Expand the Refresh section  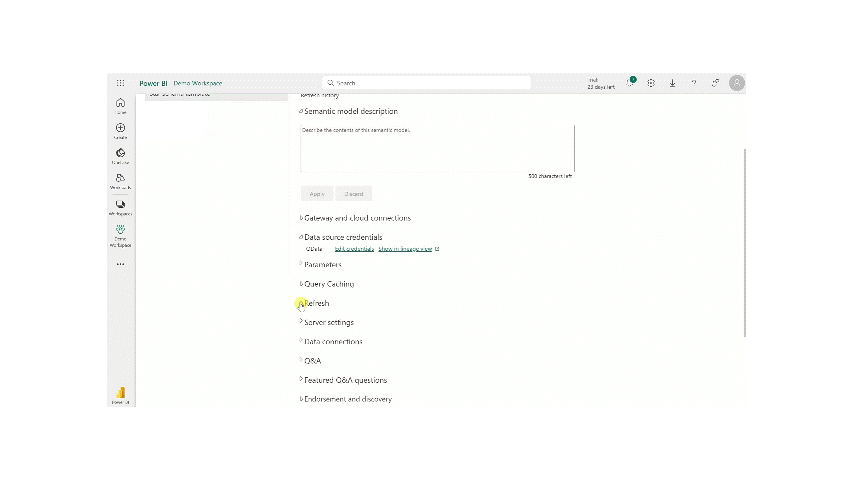[x=316, y=303]
